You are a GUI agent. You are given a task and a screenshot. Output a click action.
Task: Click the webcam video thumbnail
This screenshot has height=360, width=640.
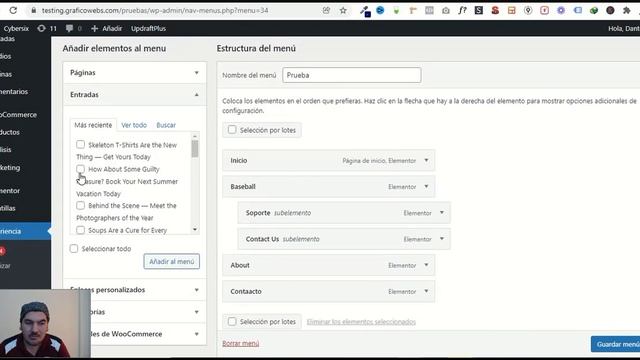click(x=45, y=324)
